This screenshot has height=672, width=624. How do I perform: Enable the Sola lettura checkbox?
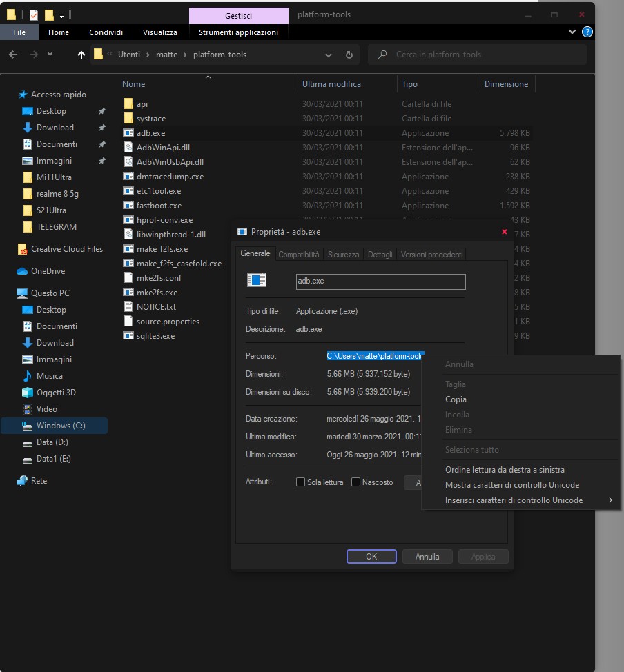click(x=300, y=482)
